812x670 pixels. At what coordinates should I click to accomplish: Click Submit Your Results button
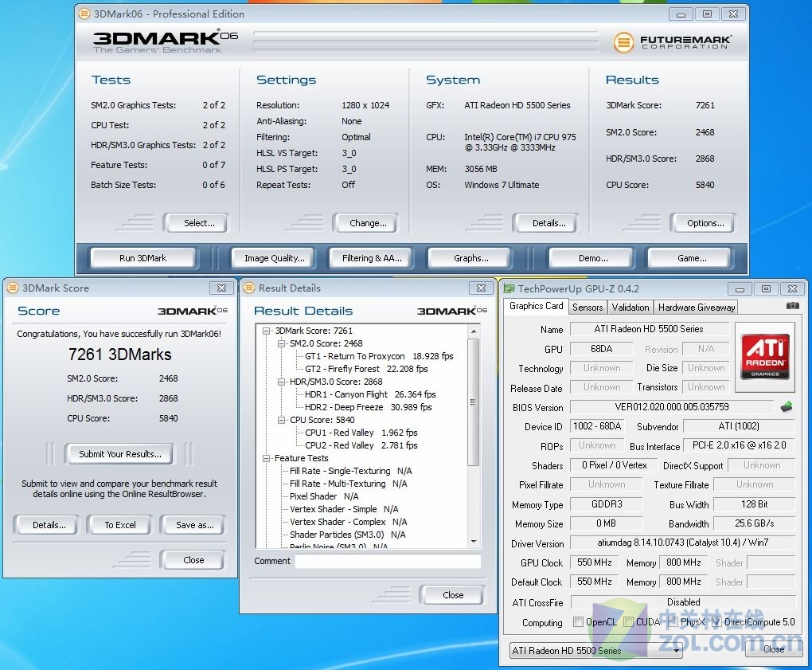[x=119, y=454]
